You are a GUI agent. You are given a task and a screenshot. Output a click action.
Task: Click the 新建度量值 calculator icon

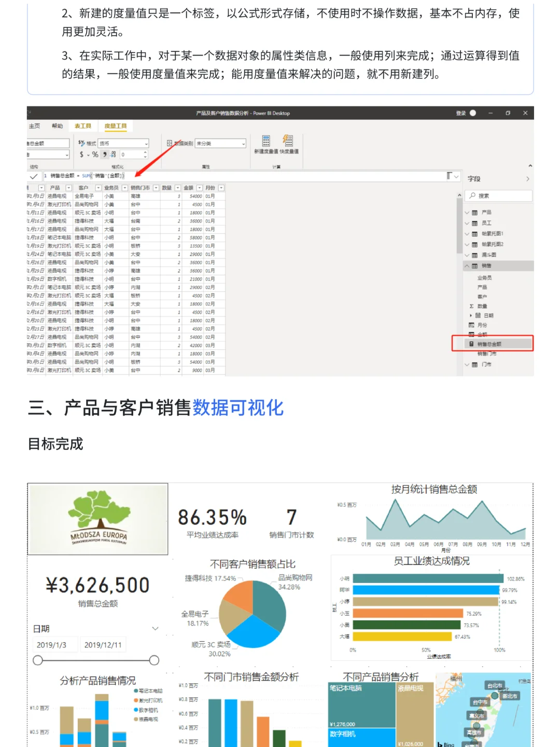pos(266,141)
